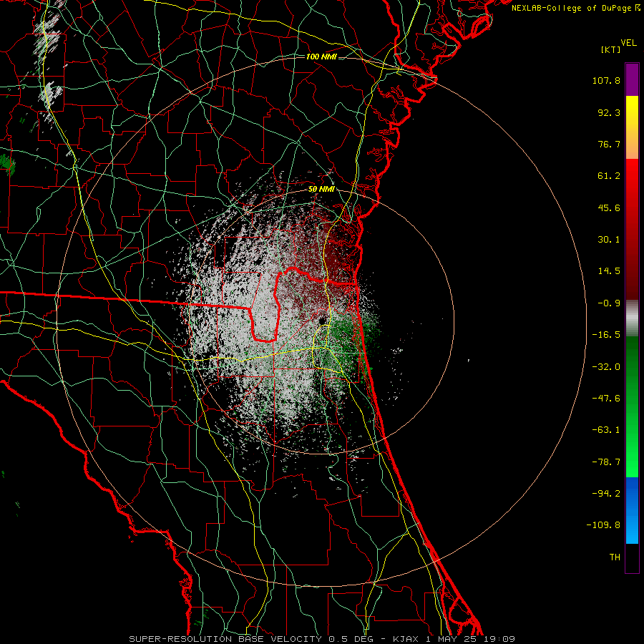Click the -109.8 legend value

click(603, 525)
